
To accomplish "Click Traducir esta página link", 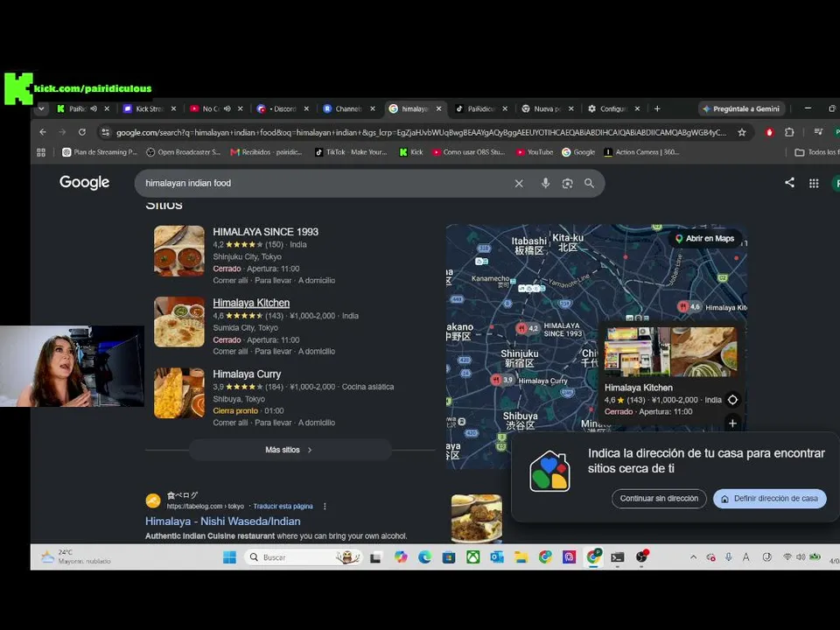I will [283, 507].
